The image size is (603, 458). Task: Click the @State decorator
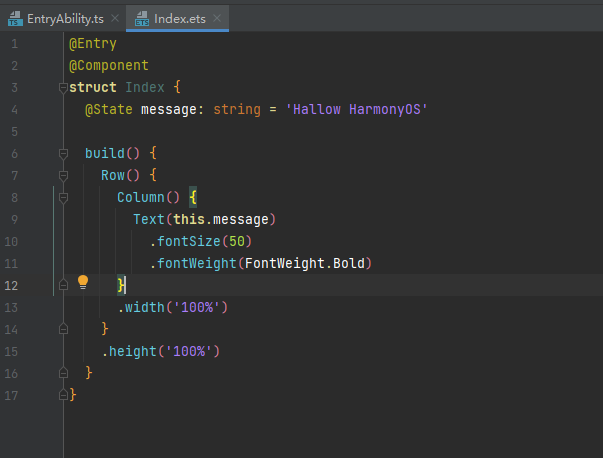108,110
